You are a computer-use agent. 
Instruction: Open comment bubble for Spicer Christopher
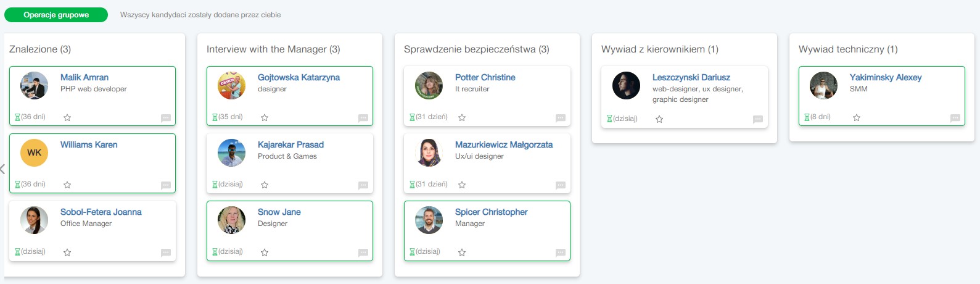[x=561, y=253]
